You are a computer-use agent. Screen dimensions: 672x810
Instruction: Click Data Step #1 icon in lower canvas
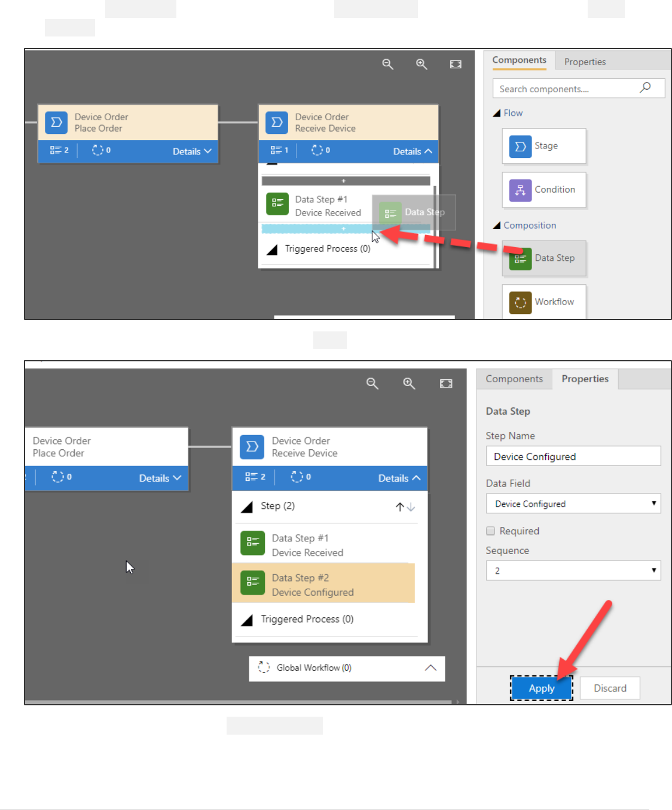click(x=253, y=543)
